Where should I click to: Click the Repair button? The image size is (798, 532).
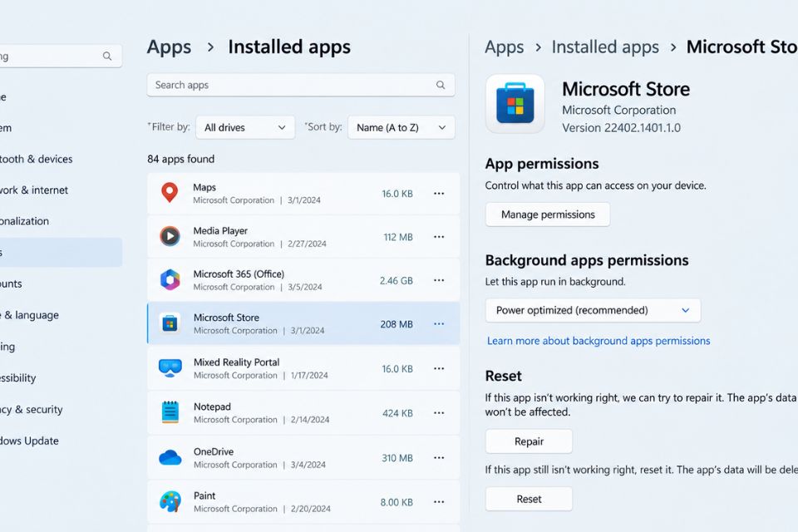529,441
